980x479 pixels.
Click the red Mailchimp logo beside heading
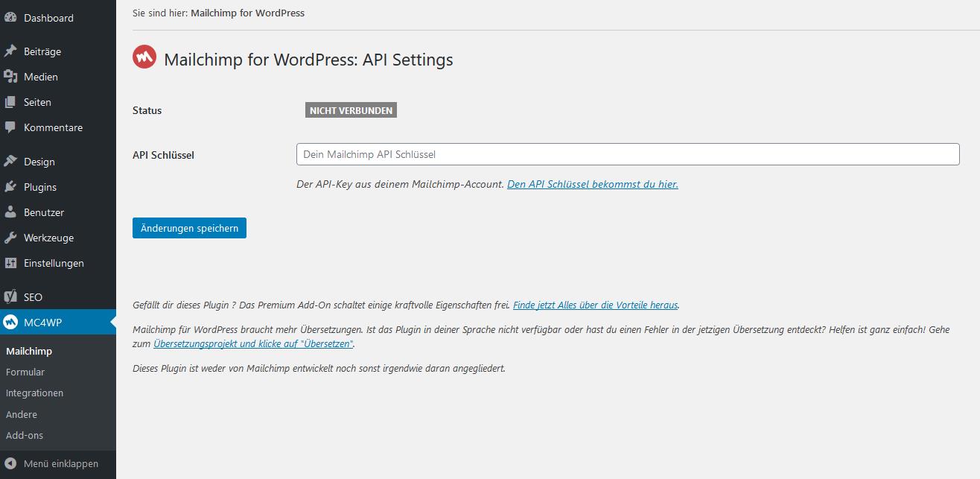click(144, 57)
